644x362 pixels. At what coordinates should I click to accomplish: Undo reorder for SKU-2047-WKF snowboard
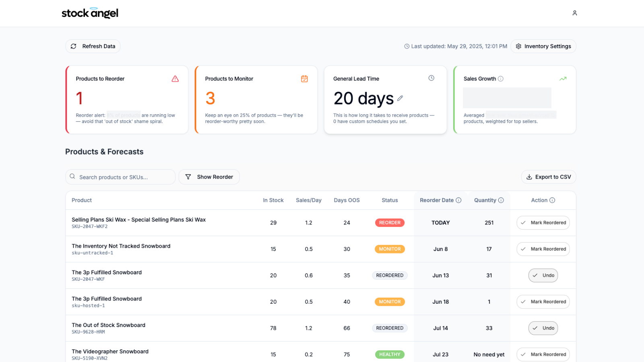tap(543, 276)
